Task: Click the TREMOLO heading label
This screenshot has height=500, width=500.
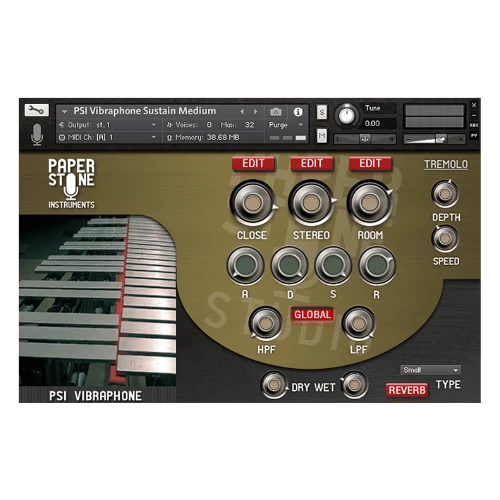Action: pos(446,164)
